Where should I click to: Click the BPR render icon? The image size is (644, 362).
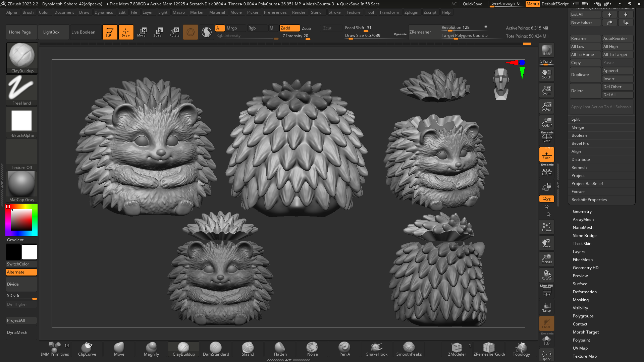546,50
